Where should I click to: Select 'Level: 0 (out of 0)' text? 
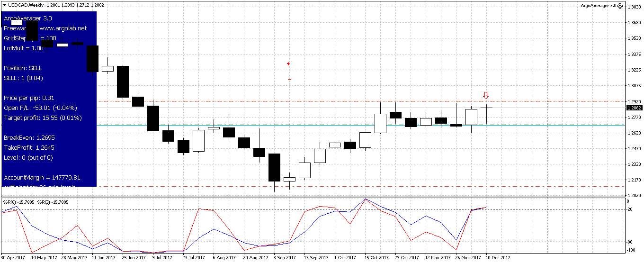(28, 157)
